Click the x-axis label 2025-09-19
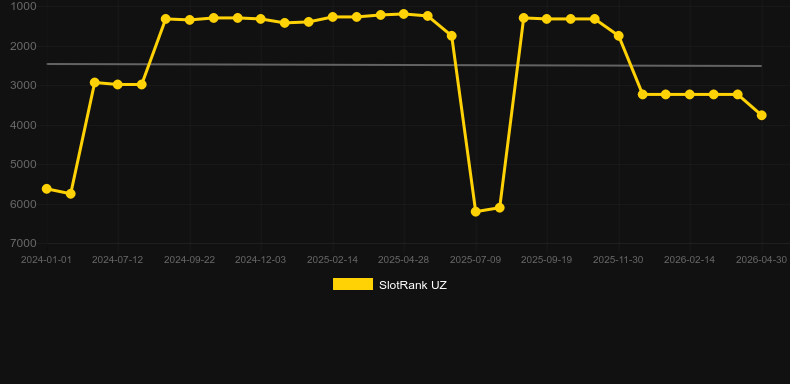The height and width of the screenshot is (384, 790). pyautogui.click(x=547, y=260)
